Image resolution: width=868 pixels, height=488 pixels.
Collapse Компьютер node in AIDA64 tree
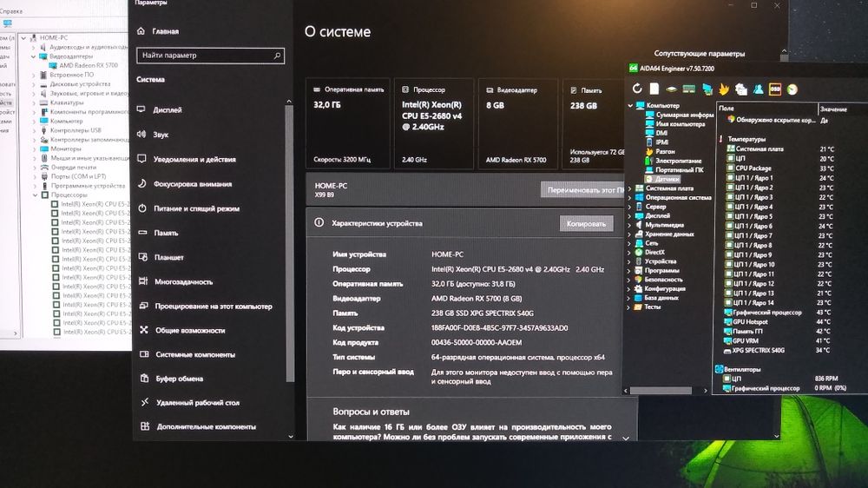click(630, 105)
